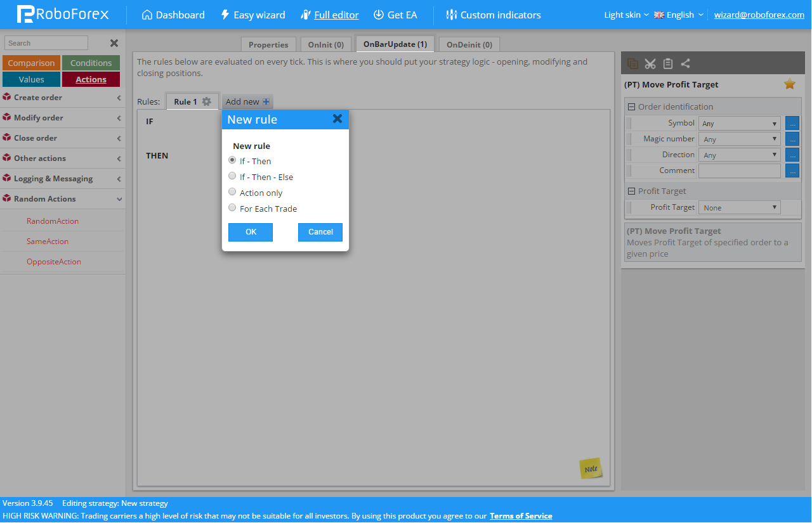The width and height of the screenshot is (812, 523).
Task: Open the Profit Target dropdown
Action: point(739,207)
